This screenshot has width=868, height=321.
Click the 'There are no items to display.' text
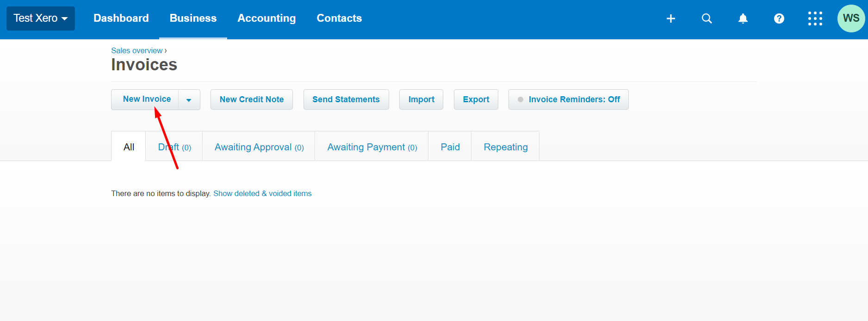pyautogui.click(x=161, y=193)
